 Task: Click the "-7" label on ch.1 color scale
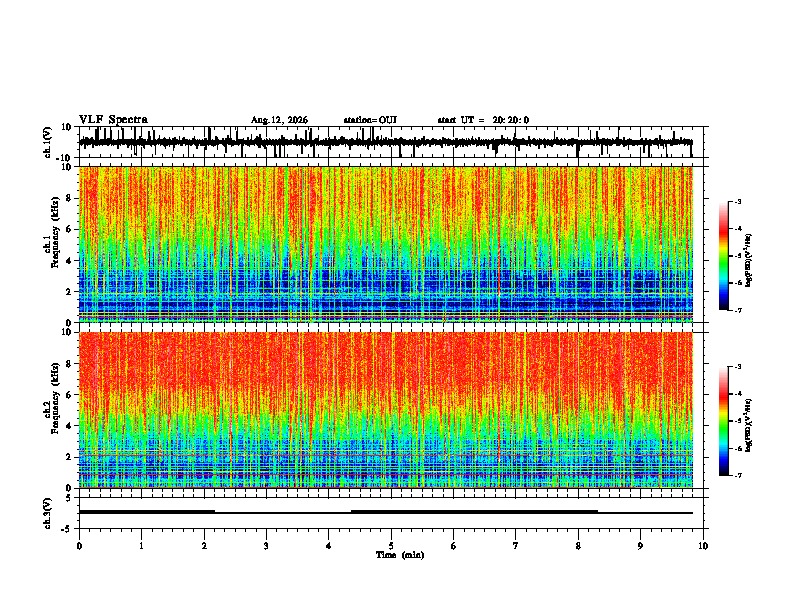click(737, 310)
